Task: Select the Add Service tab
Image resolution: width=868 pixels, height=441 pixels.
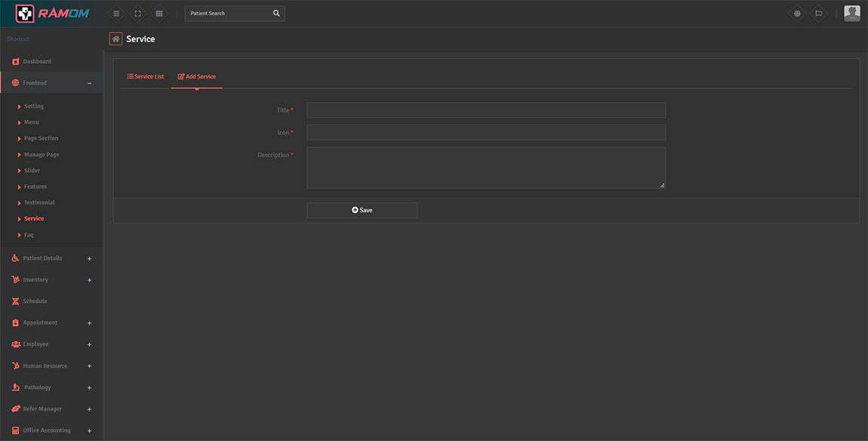Action: pyautogui.click(x=197, y=77)
